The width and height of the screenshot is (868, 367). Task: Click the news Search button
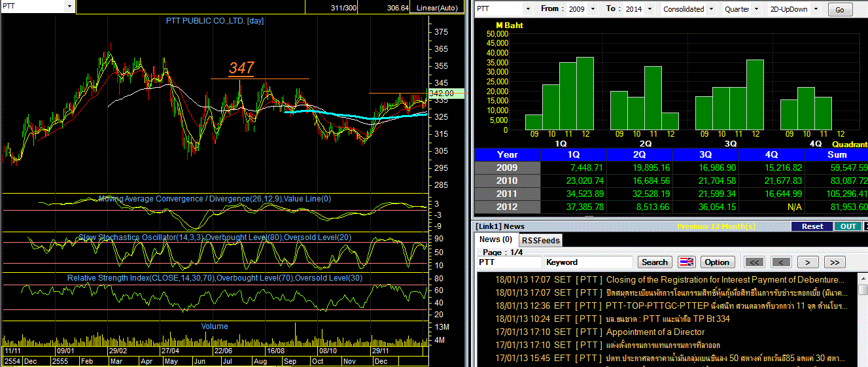(x=655, y=262)
